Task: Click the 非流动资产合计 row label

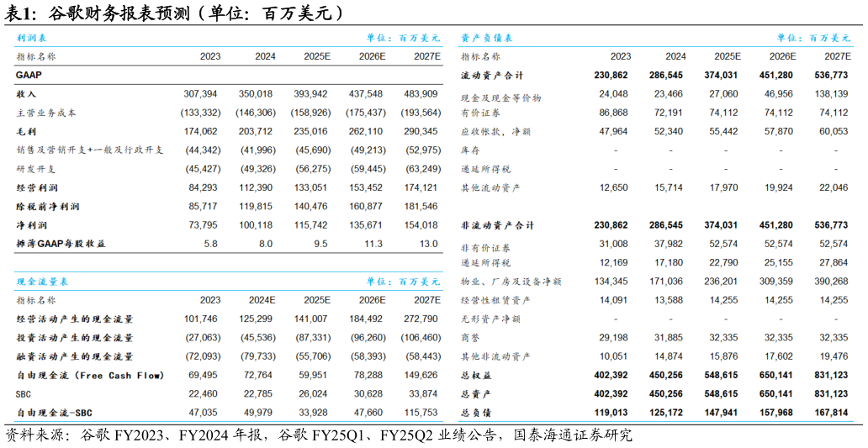Action: [498, 225]
